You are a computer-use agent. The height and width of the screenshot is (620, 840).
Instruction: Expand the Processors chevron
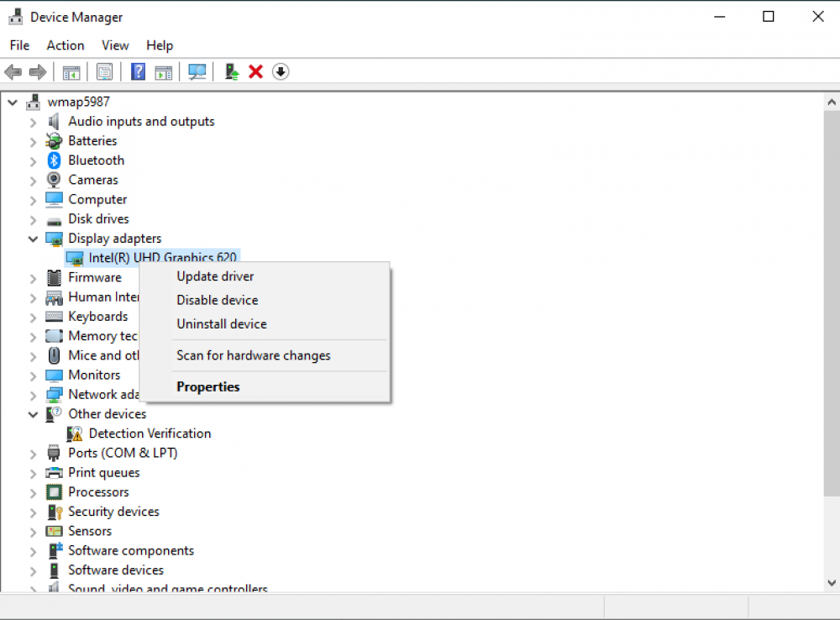[x=34, y=493]
